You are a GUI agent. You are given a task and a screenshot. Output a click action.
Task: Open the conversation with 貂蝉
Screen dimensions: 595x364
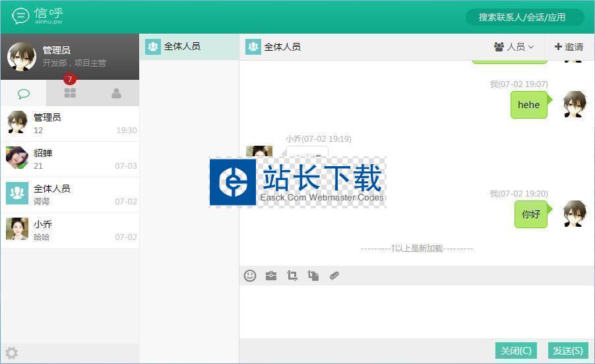[x=69, y=159]
